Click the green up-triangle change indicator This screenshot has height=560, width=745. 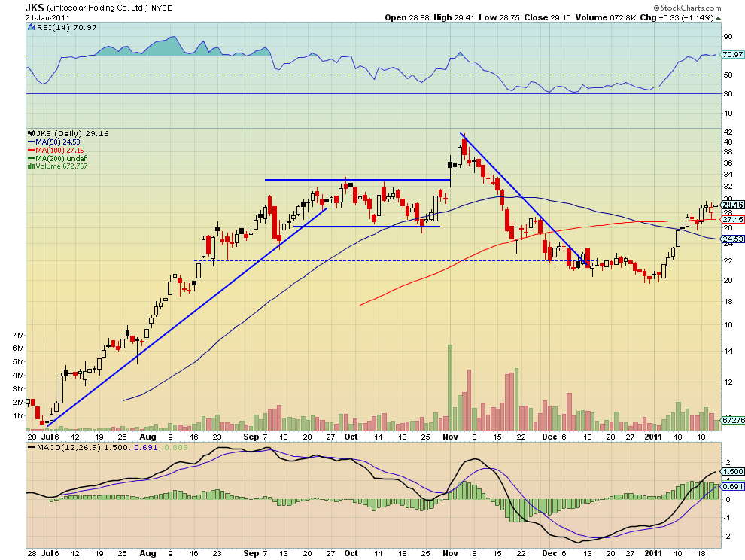point(719,18)
